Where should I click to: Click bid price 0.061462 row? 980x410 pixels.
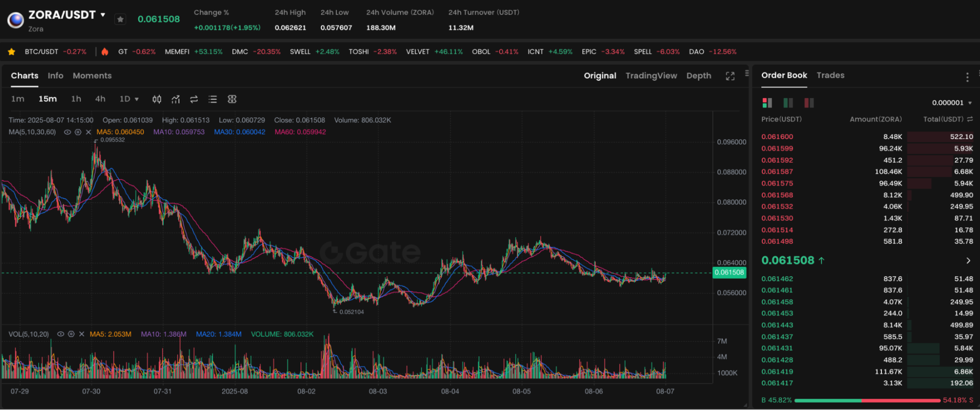tap(867, 279)
